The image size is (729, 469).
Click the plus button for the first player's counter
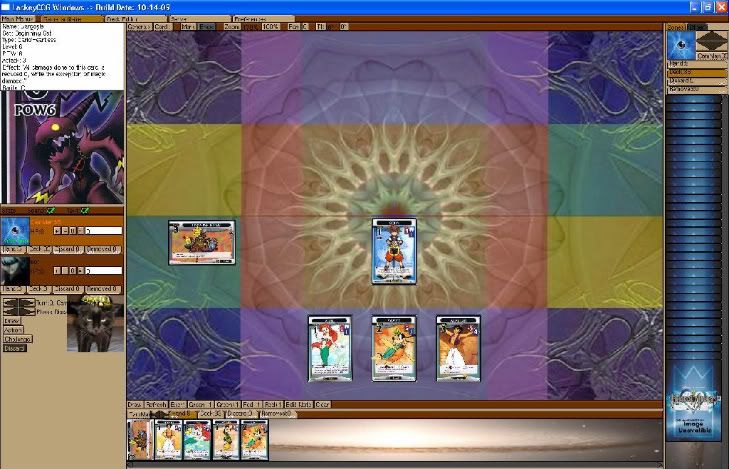(x=57, y=231)
